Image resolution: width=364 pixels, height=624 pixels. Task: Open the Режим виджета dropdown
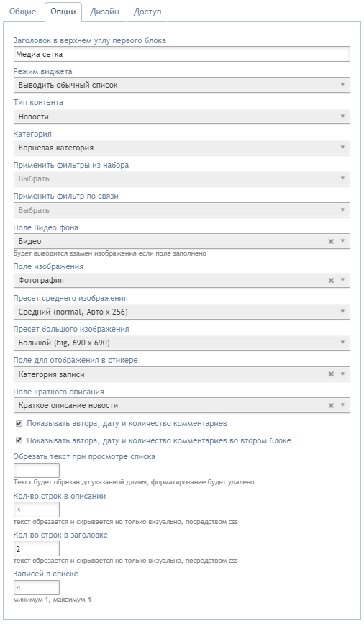[182, 85]
